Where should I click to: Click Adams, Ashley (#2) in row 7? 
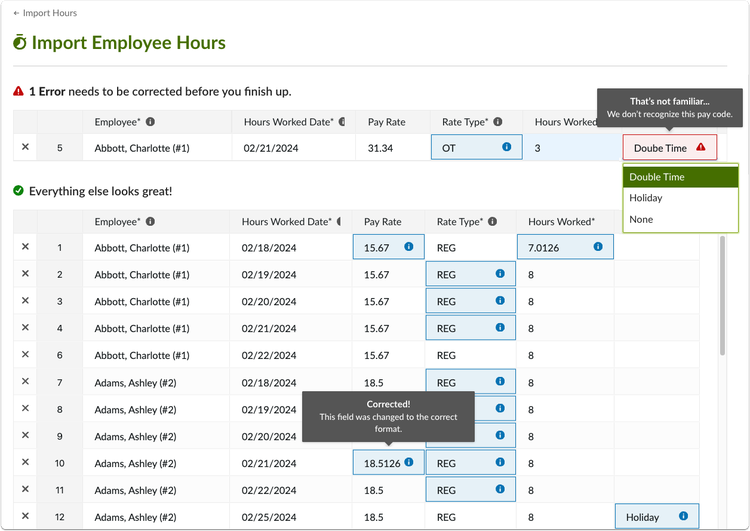point(135,383)
